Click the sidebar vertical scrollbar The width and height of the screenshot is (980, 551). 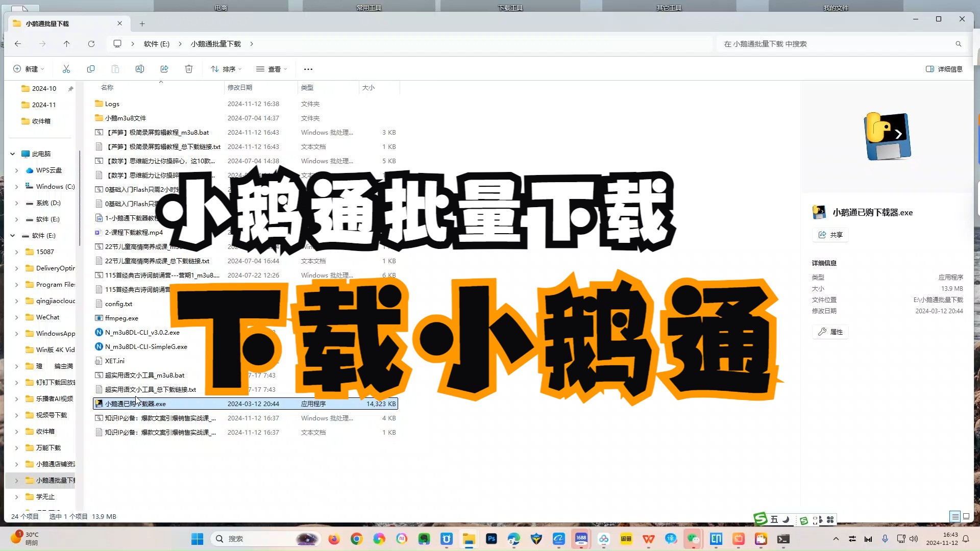pyautogui.click(x=79, y=199)
